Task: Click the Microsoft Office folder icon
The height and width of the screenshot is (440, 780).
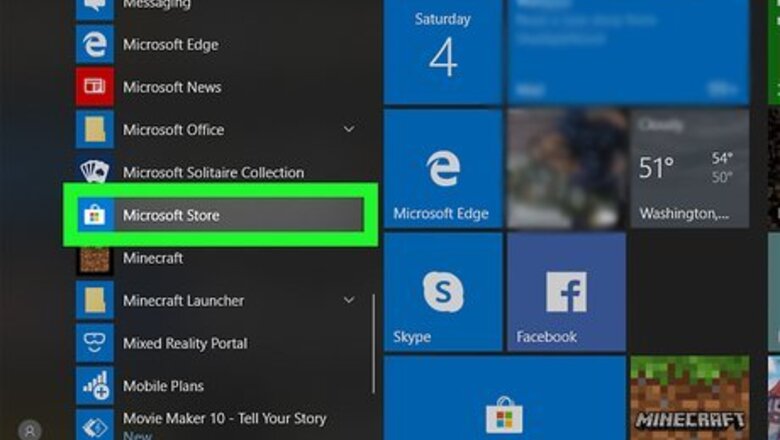Action: [x=95, y=130]
